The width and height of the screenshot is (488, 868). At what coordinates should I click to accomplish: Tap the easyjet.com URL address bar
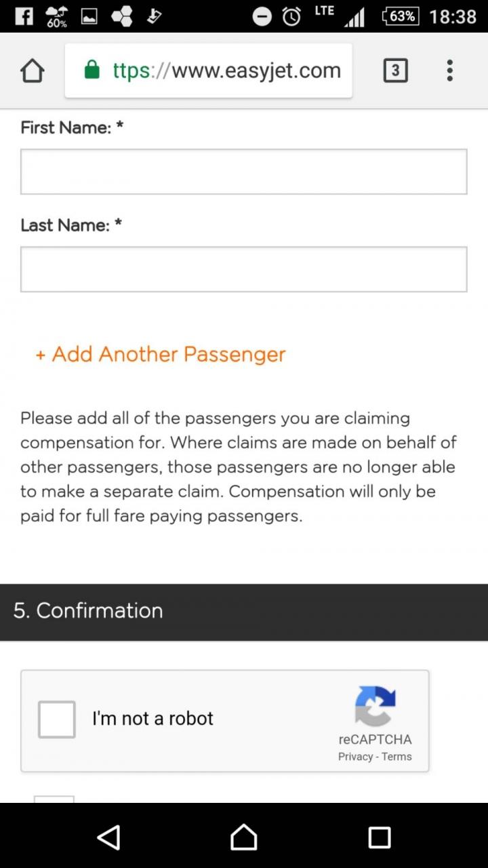209,71
